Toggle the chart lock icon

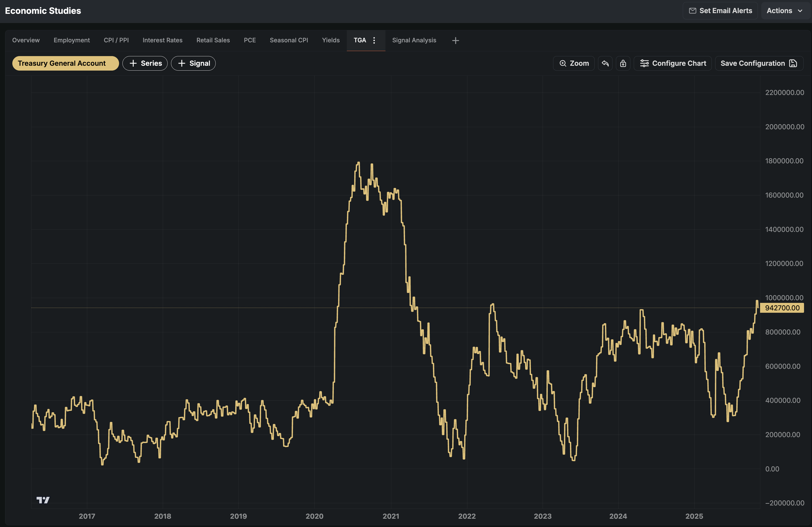point(623,63)
